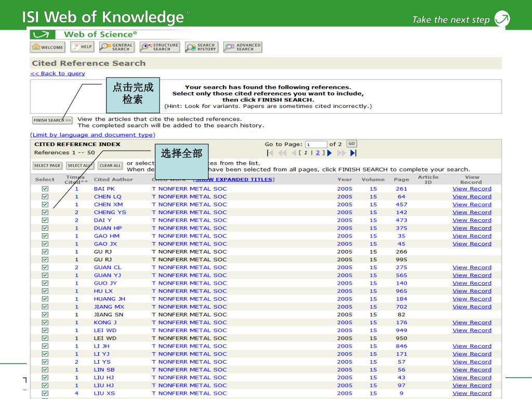Jump to the last page arrow
The image size is (532, 399).
[353, 153]
